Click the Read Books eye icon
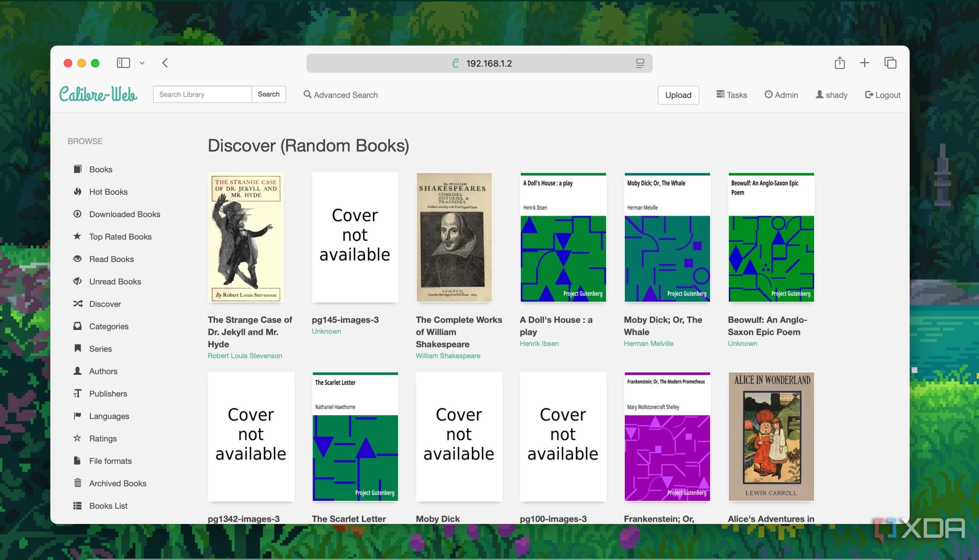 pyautogui.click(x=78, y=259)
